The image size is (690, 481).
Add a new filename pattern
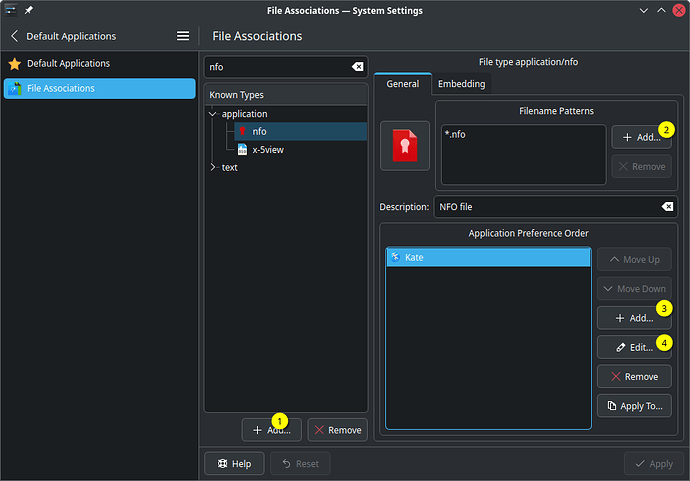641,137
